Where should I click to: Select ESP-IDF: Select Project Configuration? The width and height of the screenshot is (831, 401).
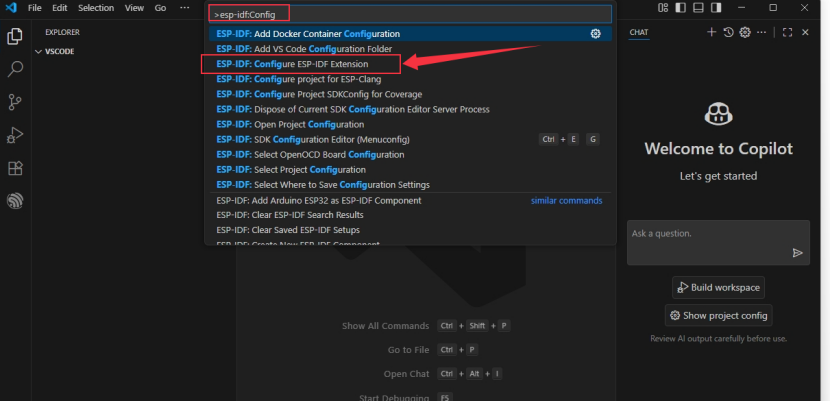pyautogui.click(x=410, y=170)
